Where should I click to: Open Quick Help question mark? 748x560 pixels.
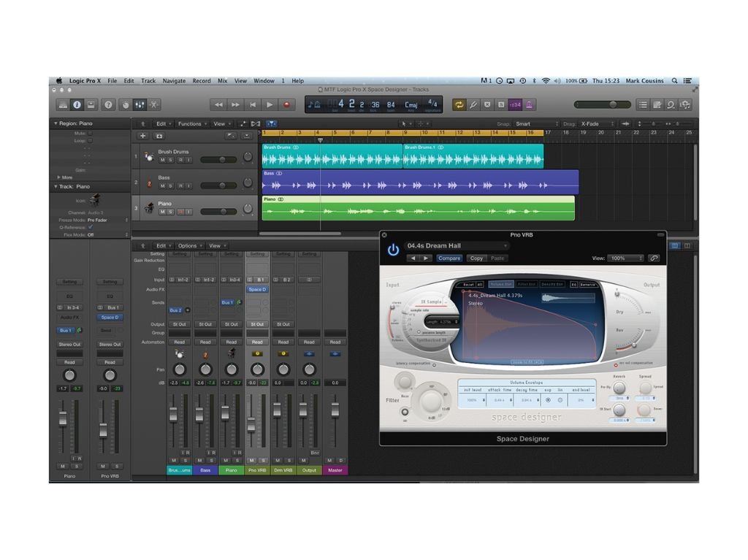click(109, 104)
